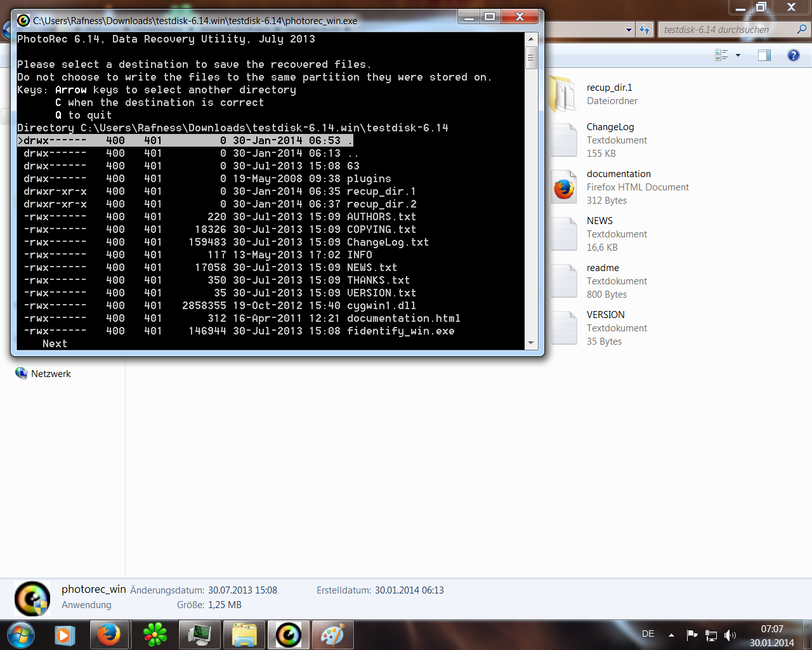Click ChangeLog.txt row in console
This screenshot has width=812, height=650.
click(226, 242)
